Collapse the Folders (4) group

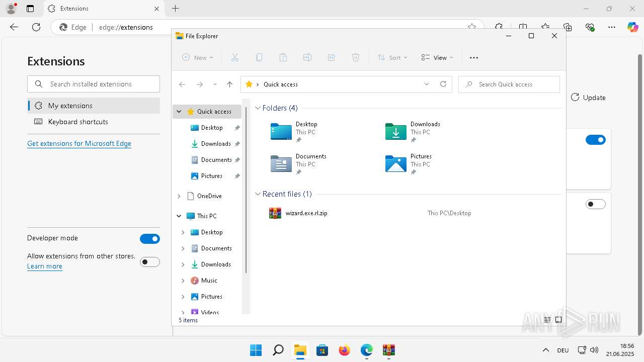click(x=258, y=108)
